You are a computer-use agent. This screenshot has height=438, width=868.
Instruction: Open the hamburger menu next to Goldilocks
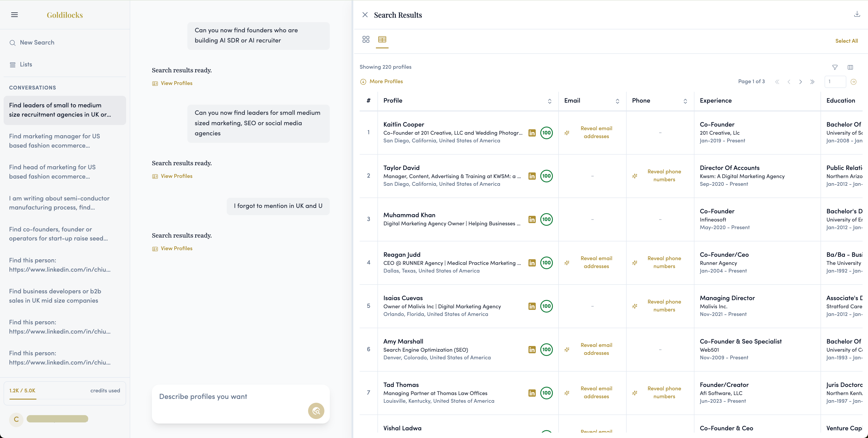click(14, 14)
